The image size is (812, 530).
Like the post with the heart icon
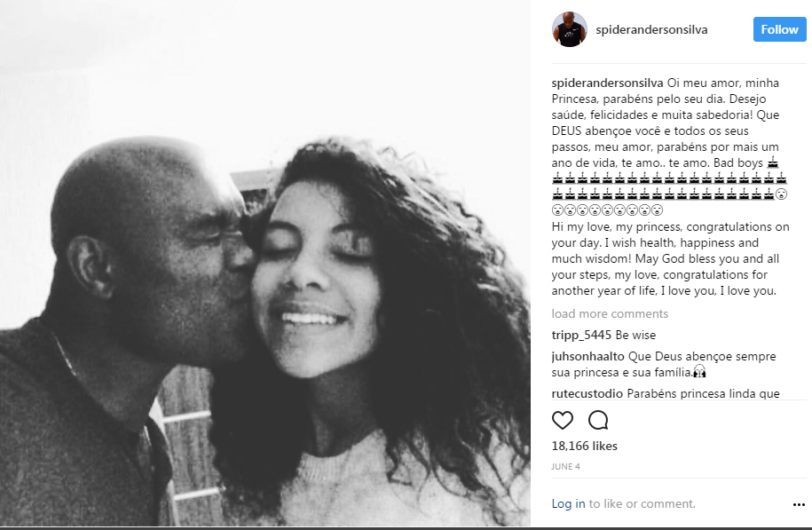tap(563, 420)
